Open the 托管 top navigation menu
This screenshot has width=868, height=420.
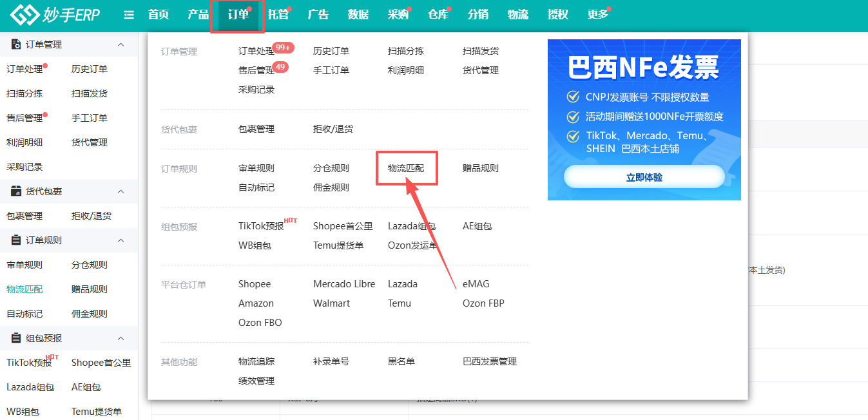278,14
